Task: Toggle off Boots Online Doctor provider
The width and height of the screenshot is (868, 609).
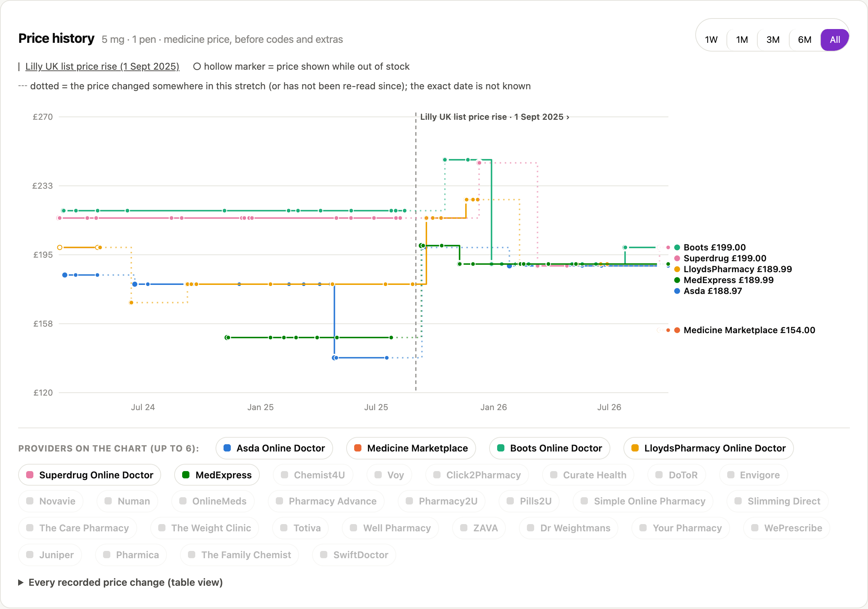Action: coord(550,448)
